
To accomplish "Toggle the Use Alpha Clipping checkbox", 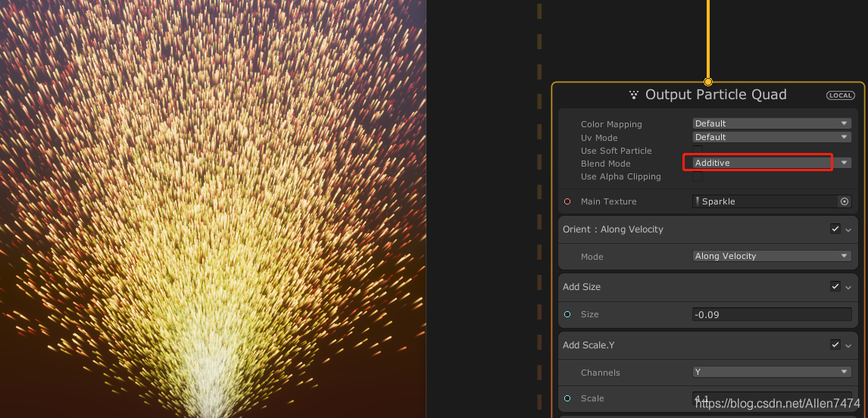I will click(x=698, y=176).
